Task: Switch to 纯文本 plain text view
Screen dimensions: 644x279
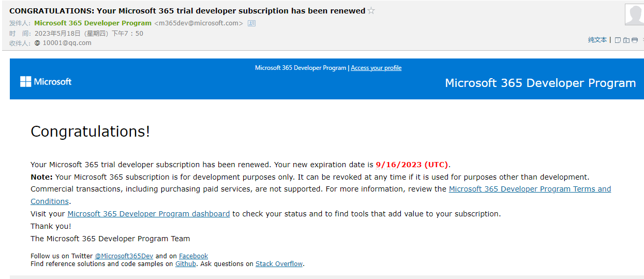Action: pos(597,40)
